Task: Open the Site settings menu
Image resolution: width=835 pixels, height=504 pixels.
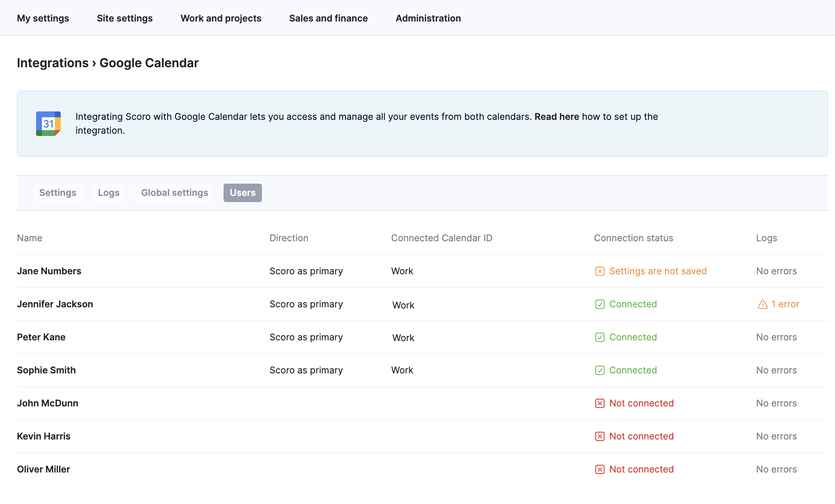Action: [x=124, y=18]
